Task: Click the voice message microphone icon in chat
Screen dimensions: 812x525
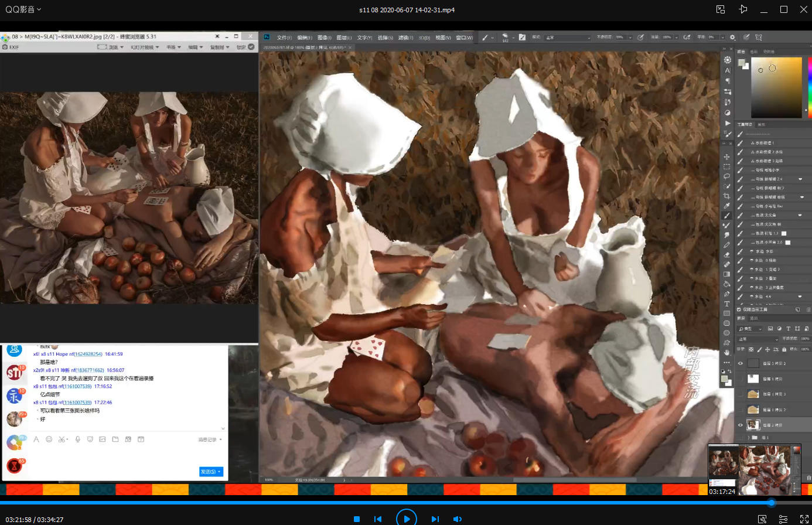Action: (x=77, y=439)
